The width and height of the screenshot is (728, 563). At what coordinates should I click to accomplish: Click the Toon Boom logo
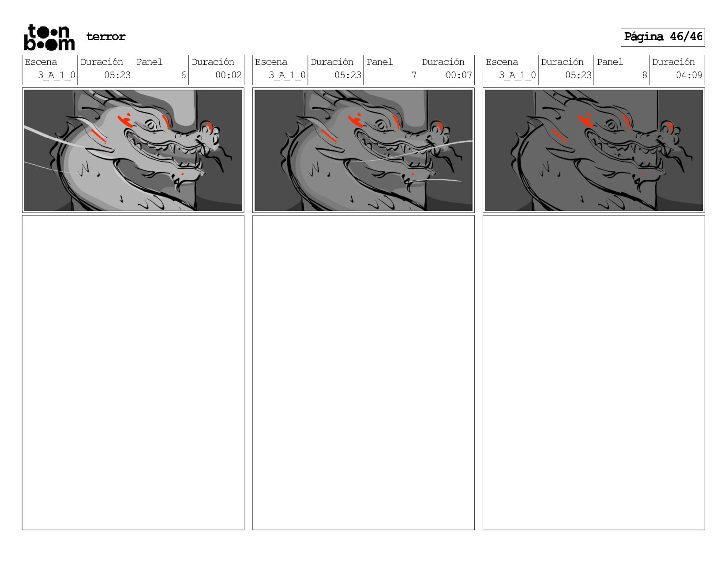[x=49, y=38]
